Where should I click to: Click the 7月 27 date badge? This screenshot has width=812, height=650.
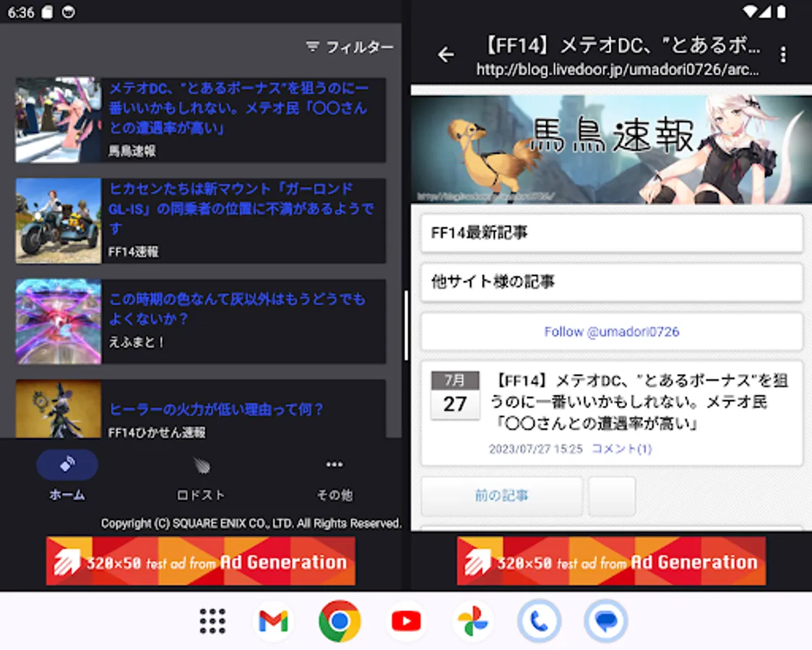(x=455, y=395)
